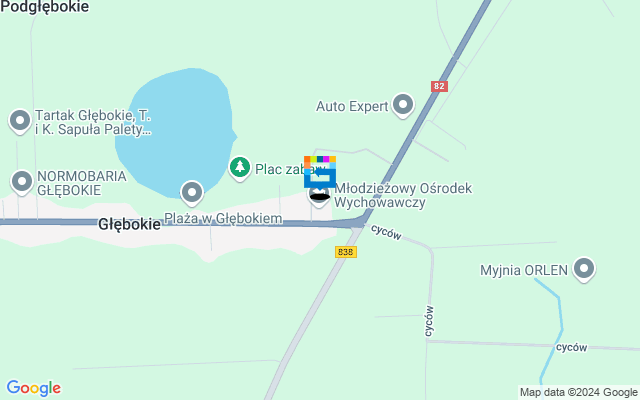Click the yellow 838 road shield
This screenshot has width=640, height=400.
click(x=346, y=252)
